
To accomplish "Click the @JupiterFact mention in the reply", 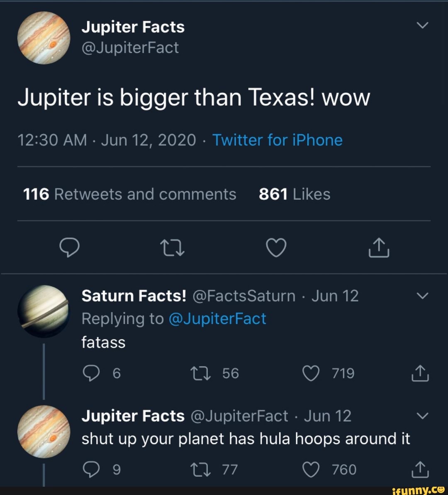I will (x=218, y=318).
